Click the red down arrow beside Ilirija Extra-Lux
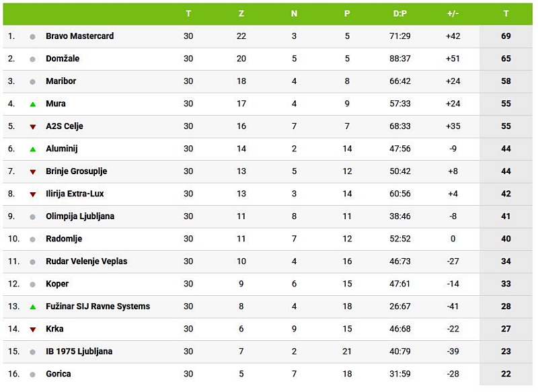This screenshot has height=392, width=538. tap(32, 194)
